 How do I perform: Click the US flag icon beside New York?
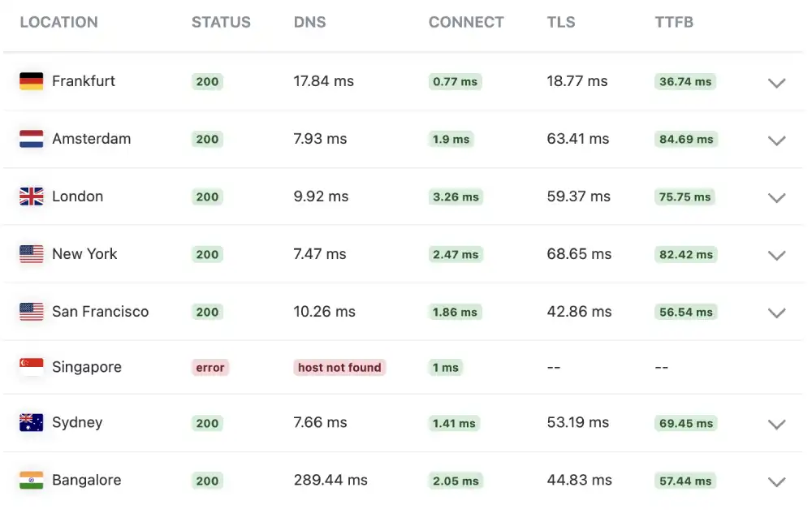tap(31, 253)
